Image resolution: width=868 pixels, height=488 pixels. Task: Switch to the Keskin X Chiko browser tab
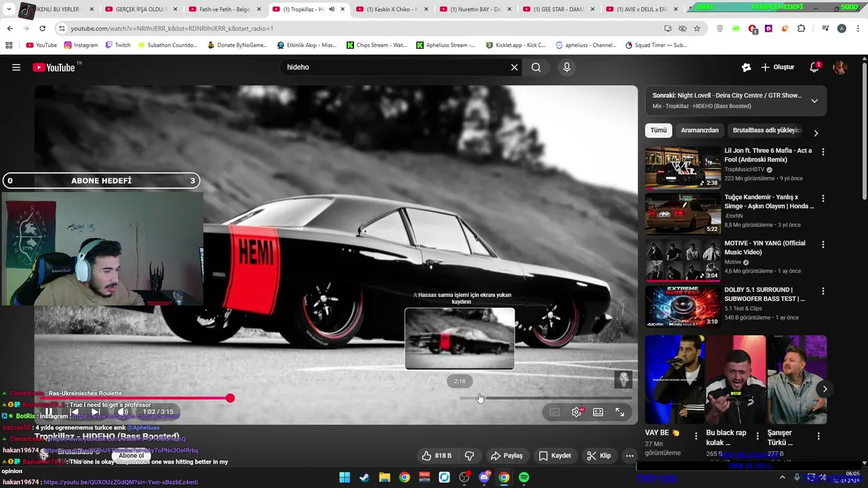393,9
